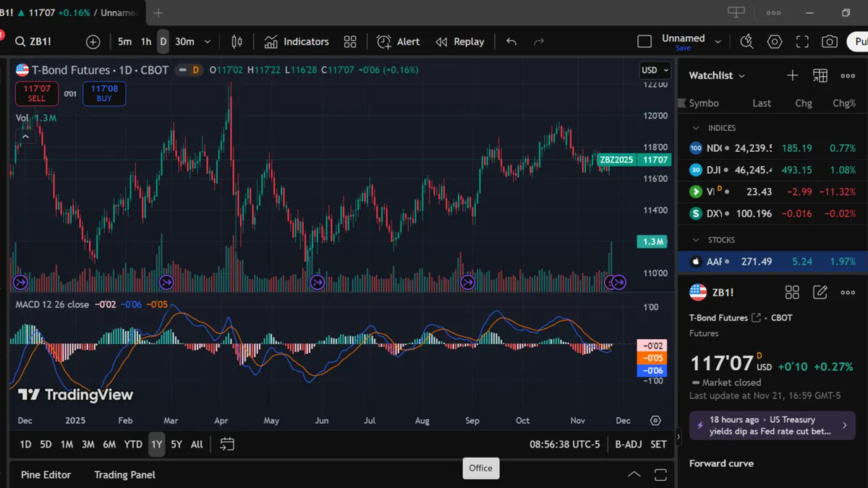The width and height of the screenshot is (868, 488).
Task: Start bar Replay mode
Action: 460,42
